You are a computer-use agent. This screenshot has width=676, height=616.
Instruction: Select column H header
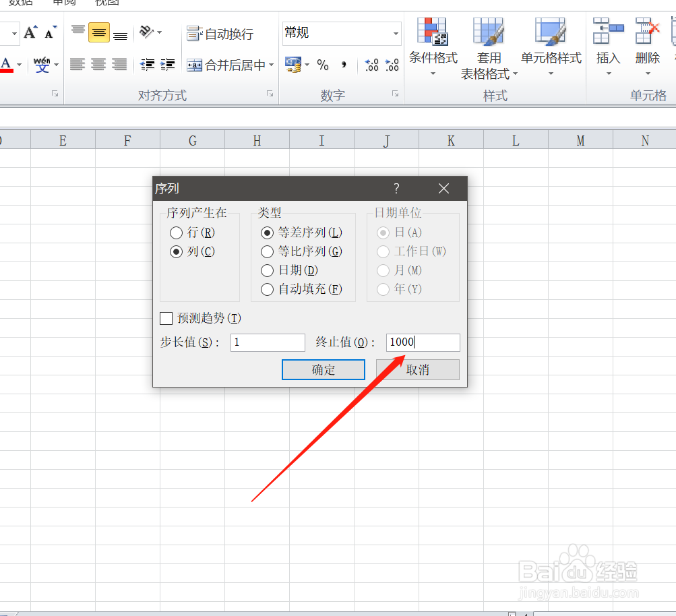pos(257,141)
